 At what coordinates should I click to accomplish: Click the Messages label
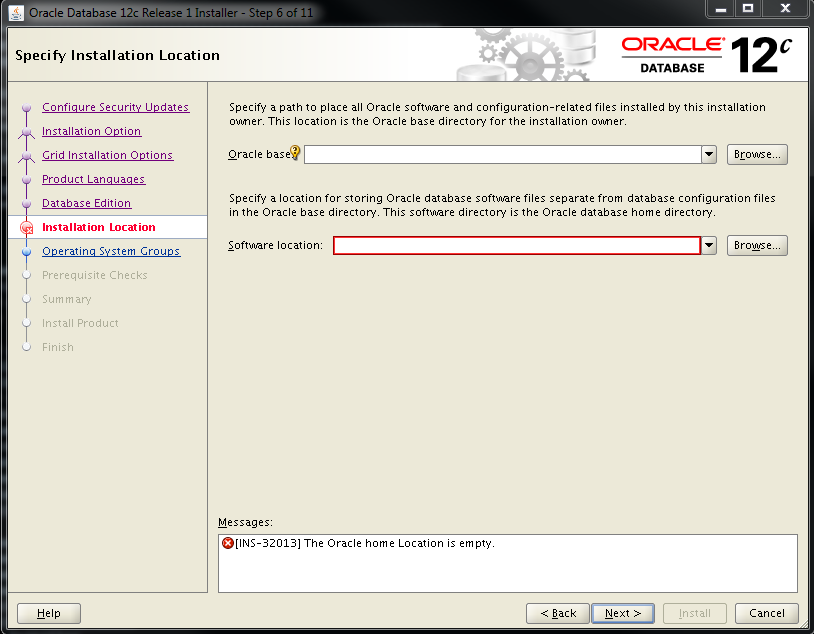(x=245, y=522)
